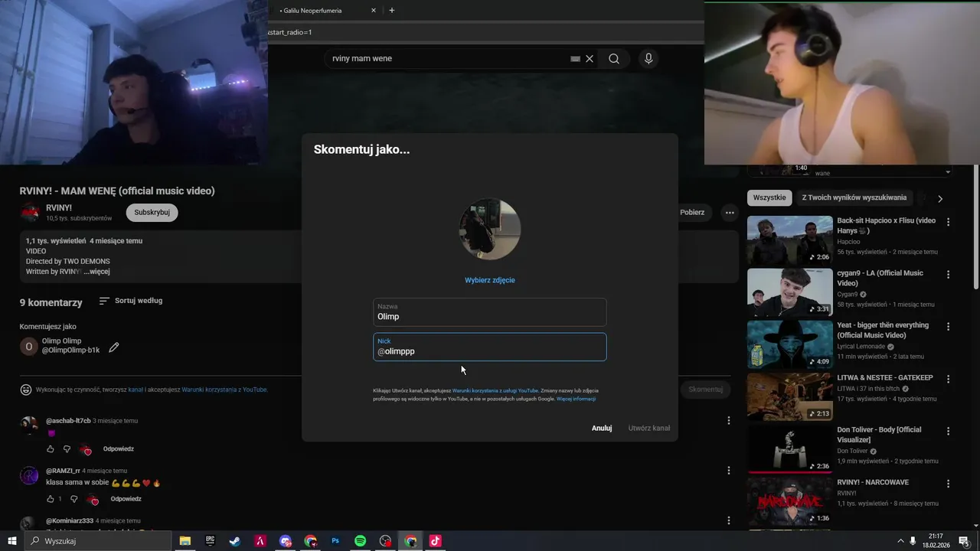Image resolution: width=980 pixels, height=551 pixels.
Task: Open Photoshop from the taskbar
Action: 335,541
